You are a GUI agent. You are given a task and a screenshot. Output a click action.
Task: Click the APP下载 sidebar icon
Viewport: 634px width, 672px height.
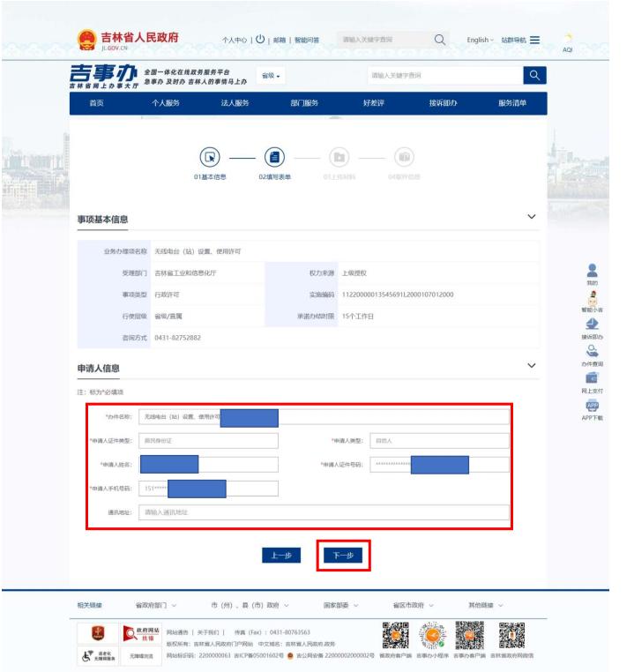pyautogui.click(x=592, y=408)
